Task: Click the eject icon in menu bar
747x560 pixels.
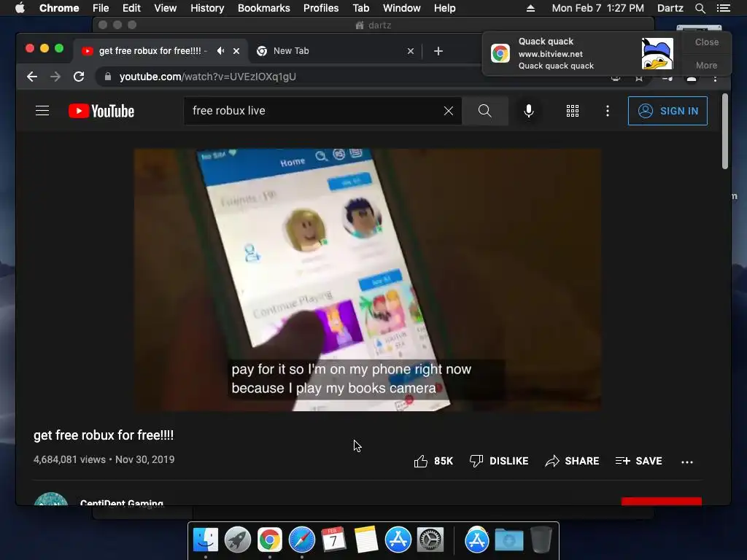Action: click(530, 8)
